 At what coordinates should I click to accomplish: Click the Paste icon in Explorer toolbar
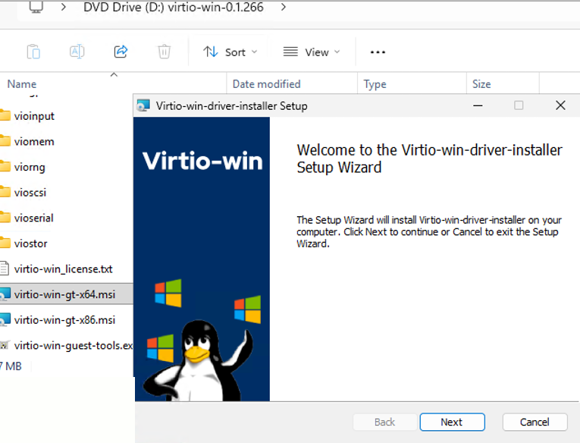[x=33, y=52]
